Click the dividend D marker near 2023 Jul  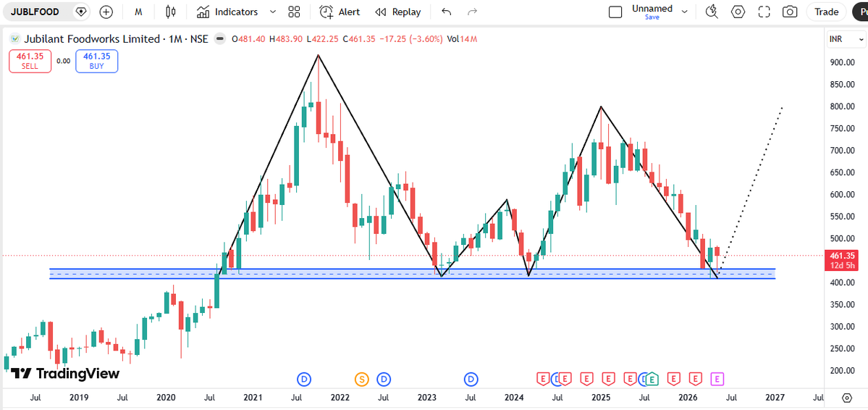coord(471,379)
